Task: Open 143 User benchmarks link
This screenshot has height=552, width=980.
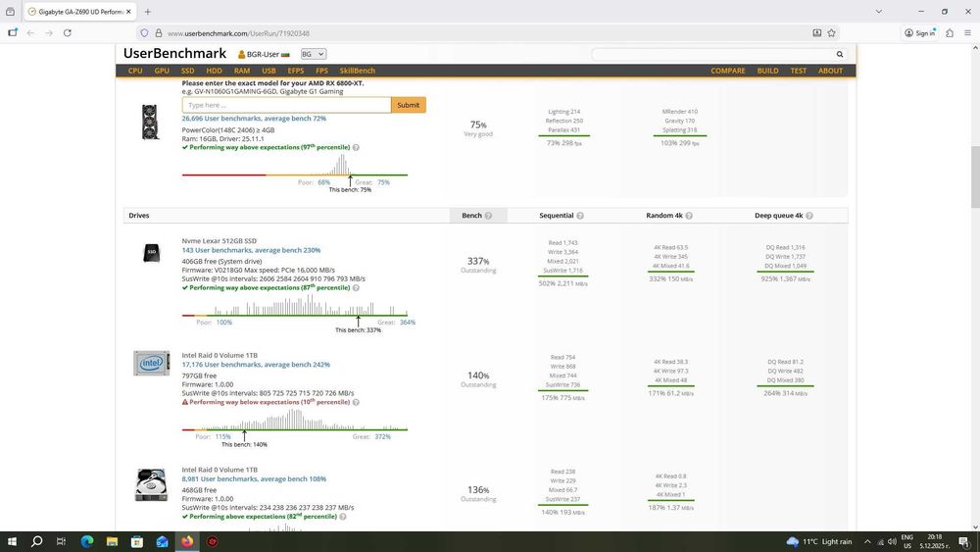Action: [251, 250]
